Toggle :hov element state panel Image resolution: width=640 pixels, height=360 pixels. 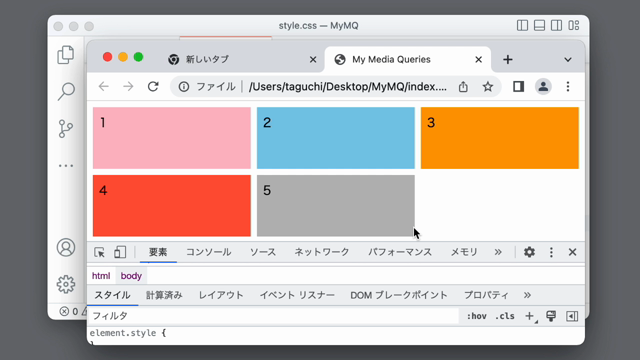click(476, 316)
